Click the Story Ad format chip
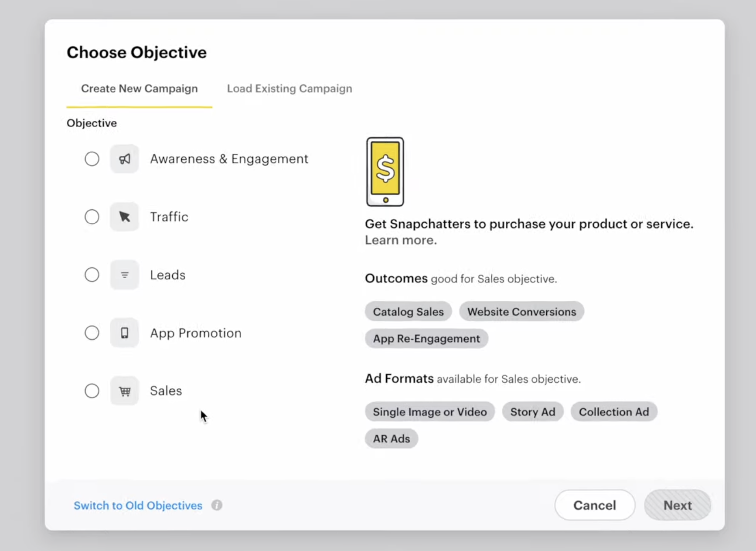The height and width of the screenshot is (551, 756). [533, 412]
